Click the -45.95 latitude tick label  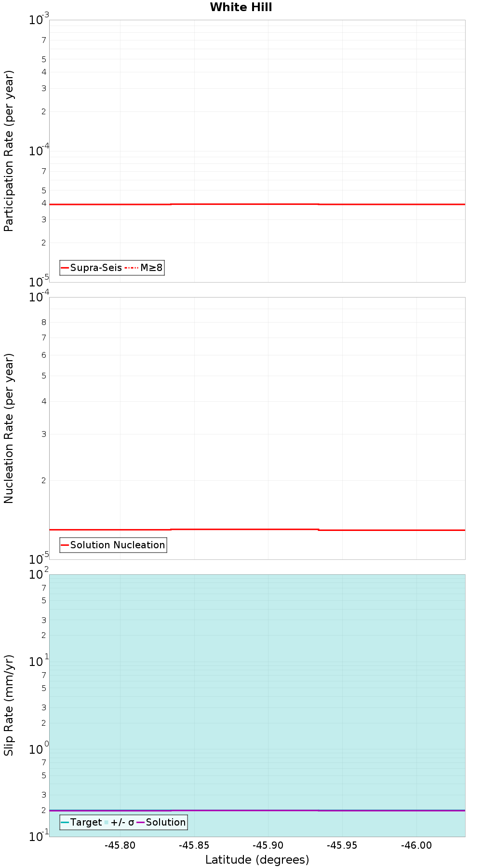click(342, 845)
